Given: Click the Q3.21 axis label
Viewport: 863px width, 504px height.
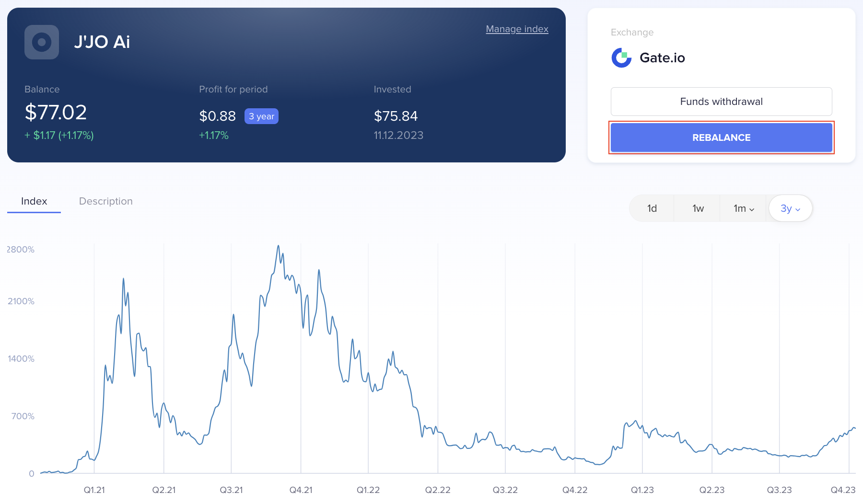Looking at the screenshot, I should click(x=231, y=490).
